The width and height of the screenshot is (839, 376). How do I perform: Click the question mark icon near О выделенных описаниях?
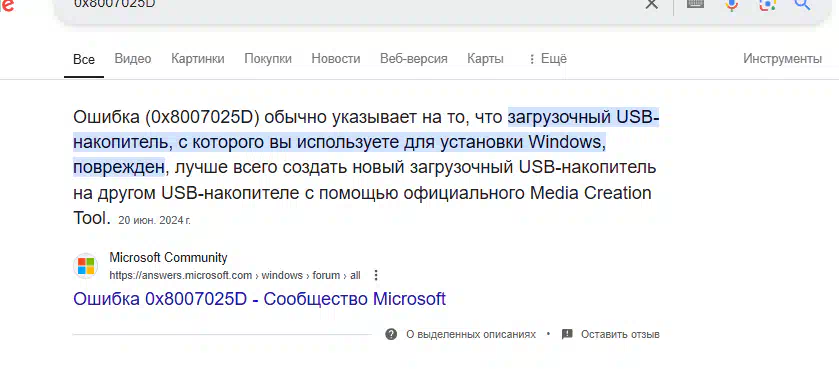(x=391, y=334)
